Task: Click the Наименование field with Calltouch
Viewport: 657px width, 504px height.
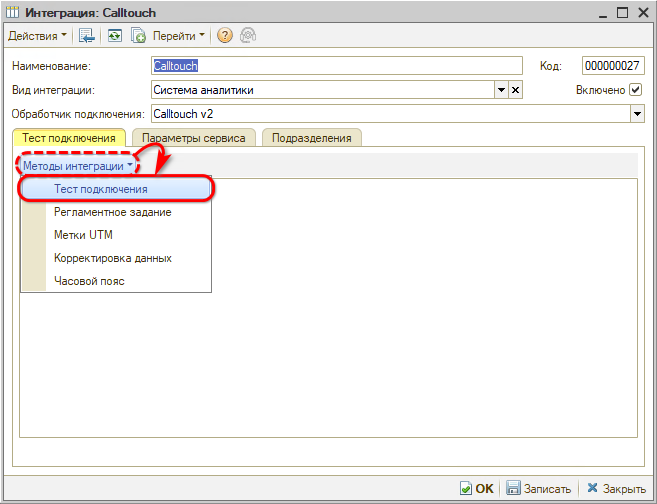Action: click(x=336, y=66)
